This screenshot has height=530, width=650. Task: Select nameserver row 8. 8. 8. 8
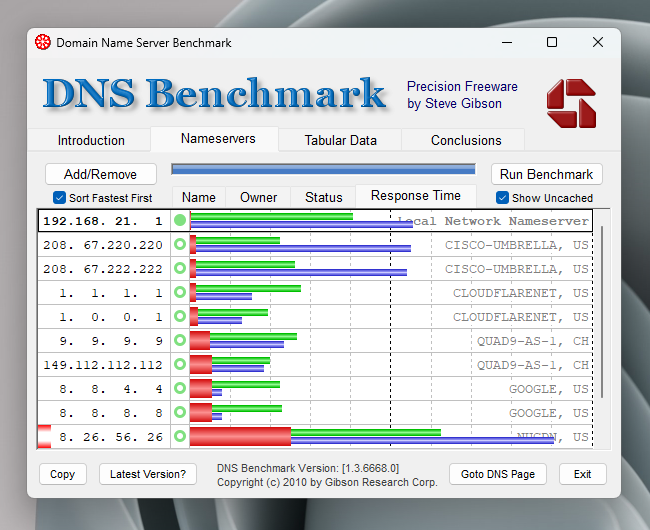click(315, 413)
